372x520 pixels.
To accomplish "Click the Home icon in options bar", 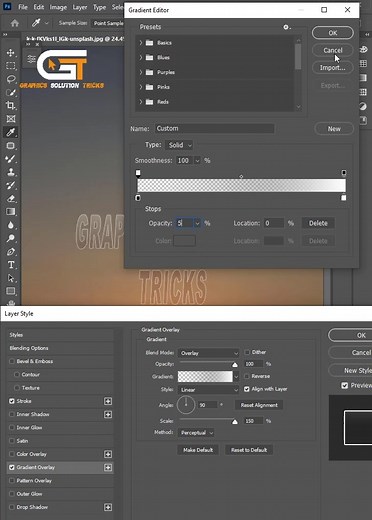I will (x=15, y=23).
